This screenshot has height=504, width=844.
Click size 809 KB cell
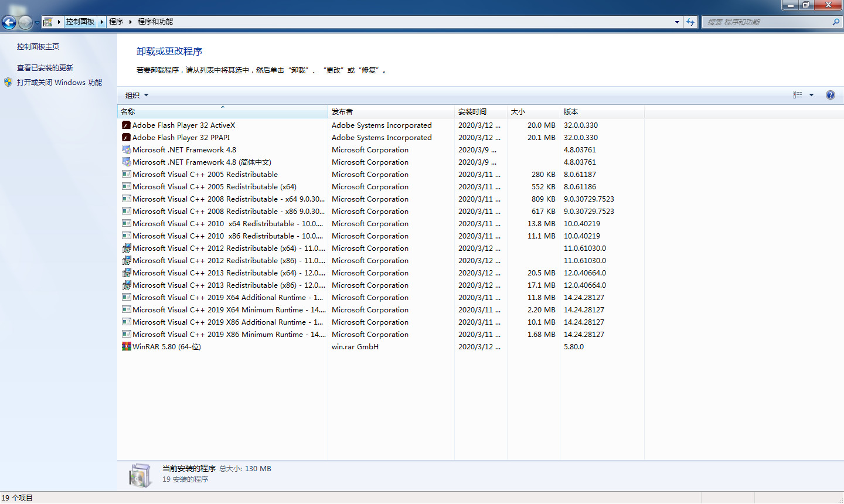point(543,199)
